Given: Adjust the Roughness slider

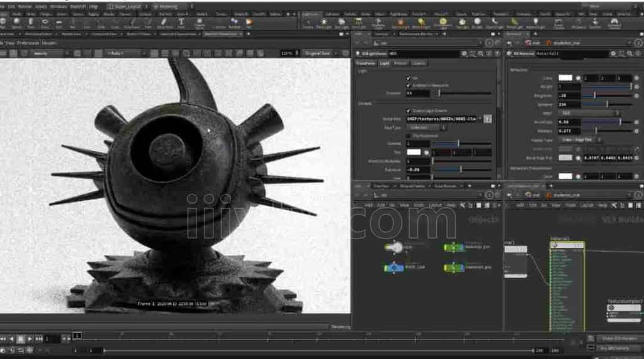Looking at the screenshot, I should (x=606, y=95).
